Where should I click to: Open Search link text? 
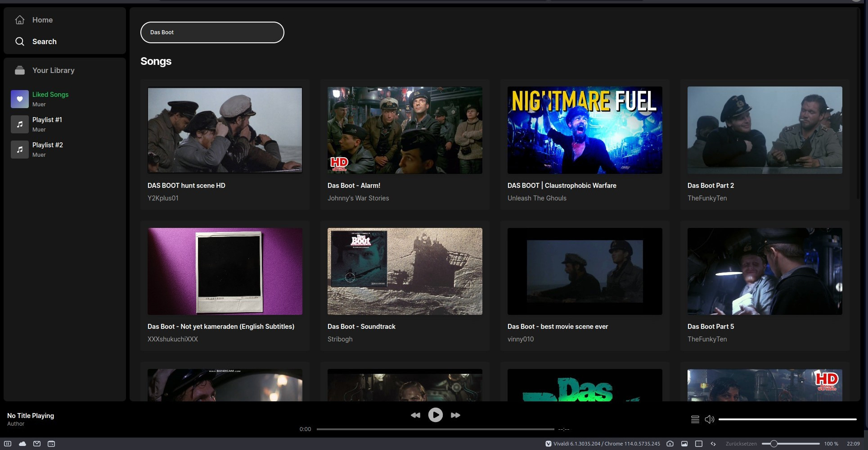pos(45,41)
